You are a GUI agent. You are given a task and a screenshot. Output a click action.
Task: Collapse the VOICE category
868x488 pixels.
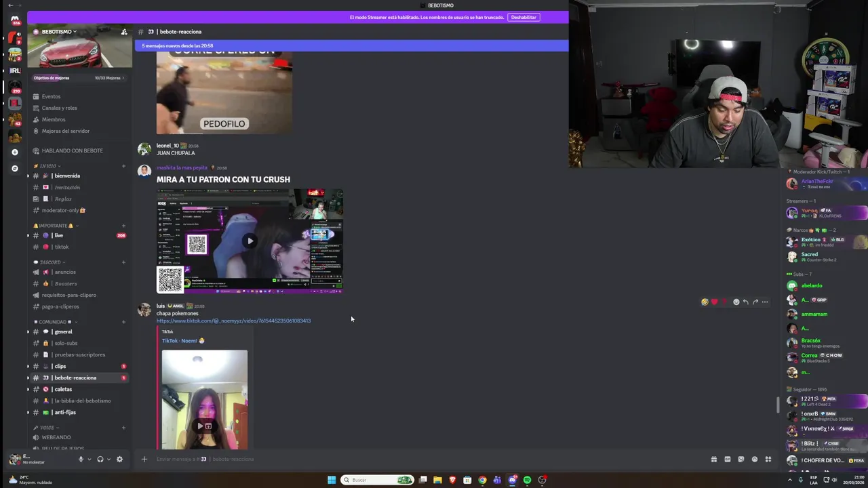(45, 428)
